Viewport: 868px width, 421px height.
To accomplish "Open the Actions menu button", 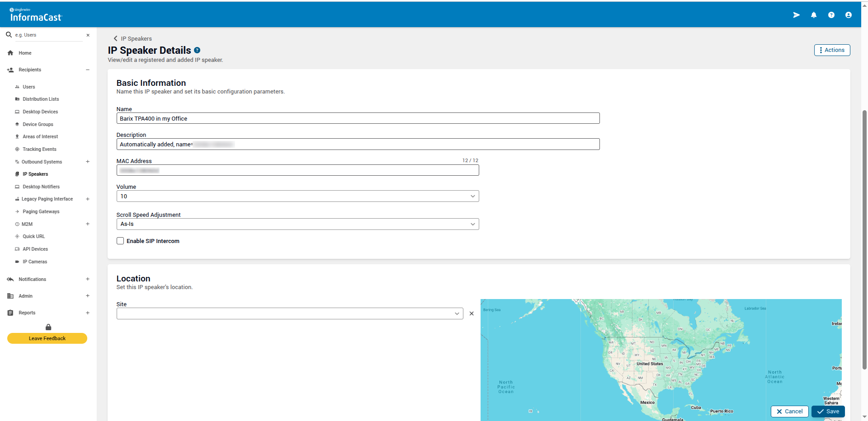I will 832,50.
